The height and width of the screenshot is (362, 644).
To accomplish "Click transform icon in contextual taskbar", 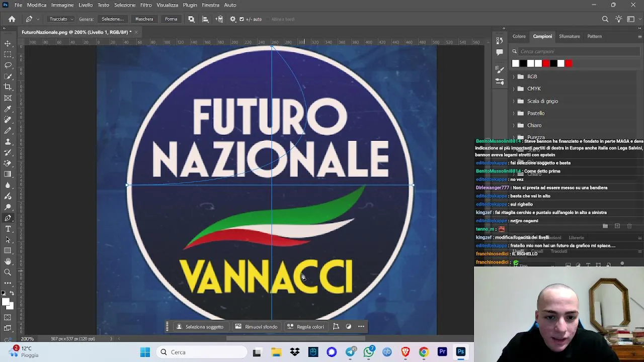I will point(336,327).
